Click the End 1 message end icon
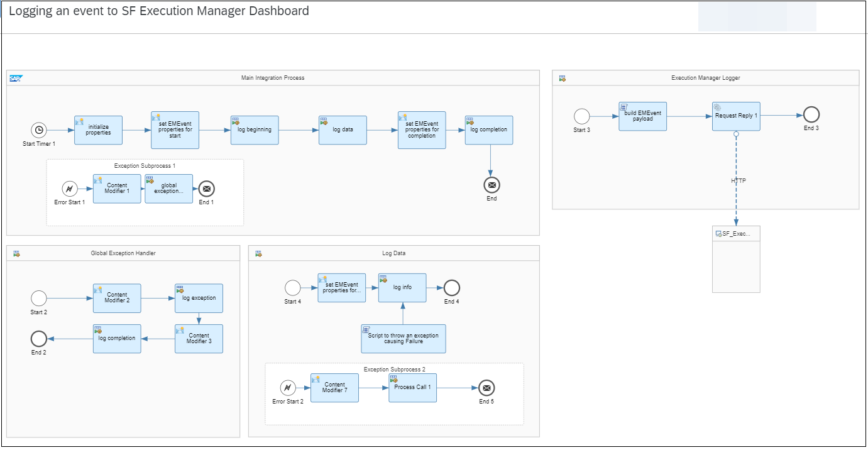The width and height of the screenshot is (868, 450). 206,189
